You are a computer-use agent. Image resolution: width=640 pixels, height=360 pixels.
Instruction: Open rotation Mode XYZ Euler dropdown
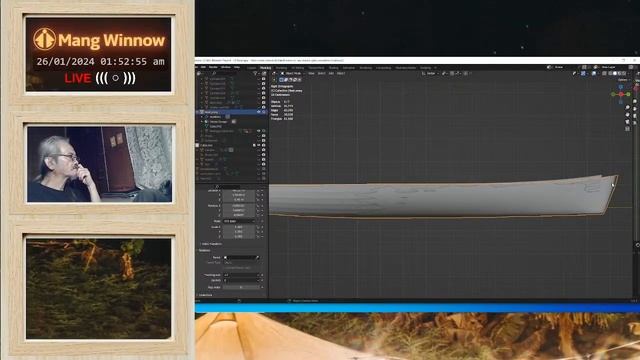click(240, 221)
